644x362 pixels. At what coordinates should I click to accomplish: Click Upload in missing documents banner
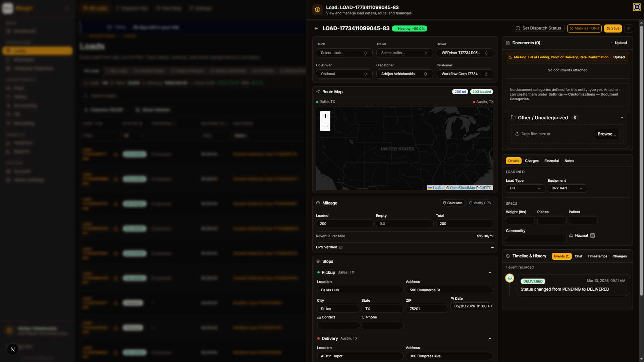point(619,57)
